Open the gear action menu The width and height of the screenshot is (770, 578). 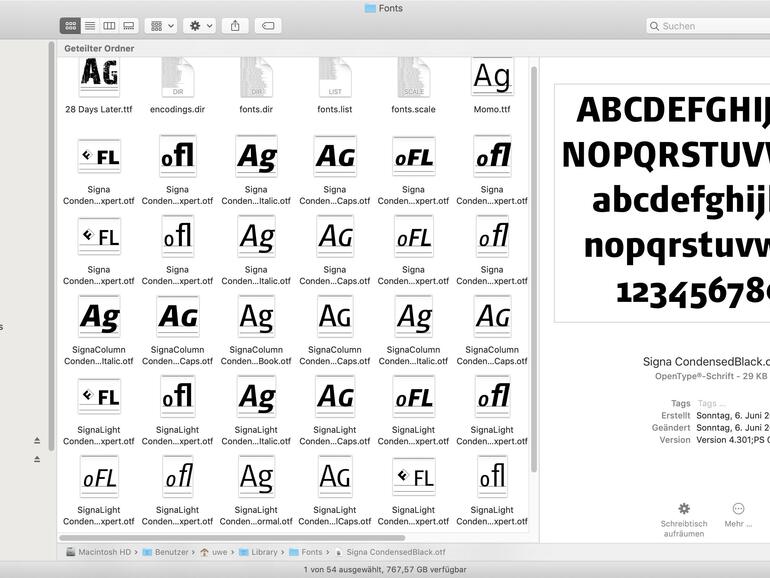(x=200, y=25)
